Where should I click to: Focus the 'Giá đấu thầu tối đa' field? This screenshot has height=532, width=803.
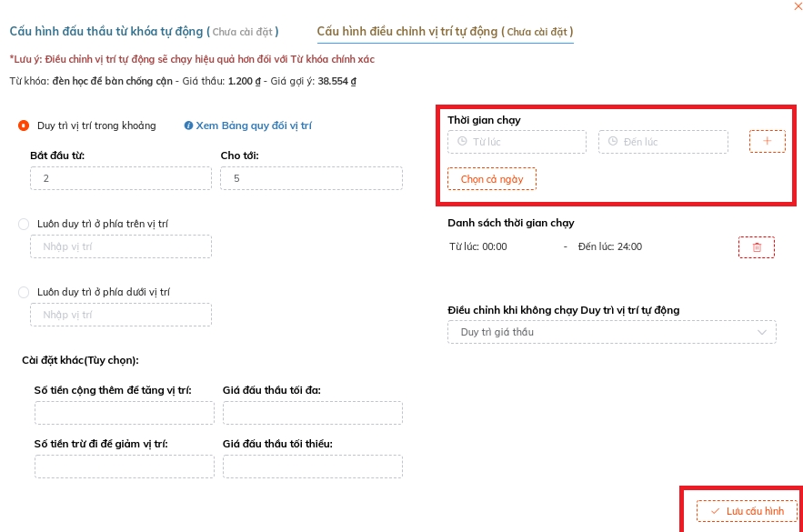tap(312, 414)
